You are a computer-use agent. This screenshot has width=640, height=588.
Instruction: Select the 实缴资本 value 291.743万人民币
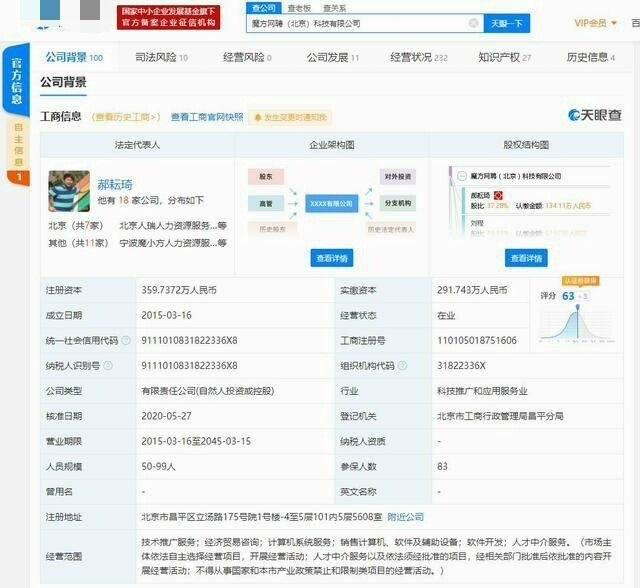[x=472, y=290]
